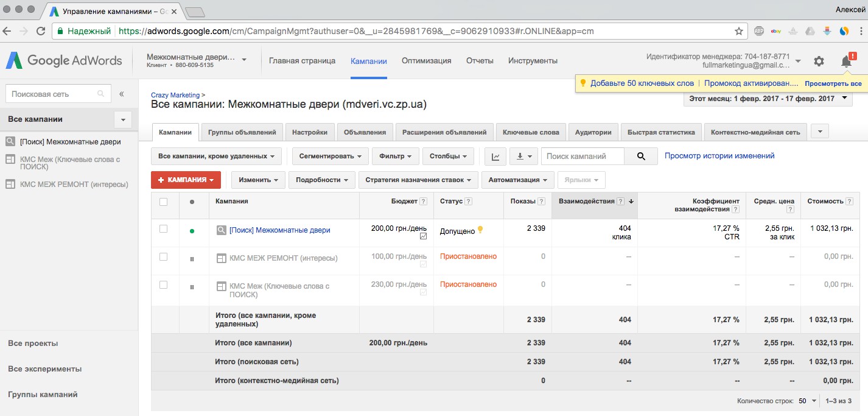Switch to the Ключевые слова tab
The width and height of the screenshot is (868, 416).
tap(532, 132)
